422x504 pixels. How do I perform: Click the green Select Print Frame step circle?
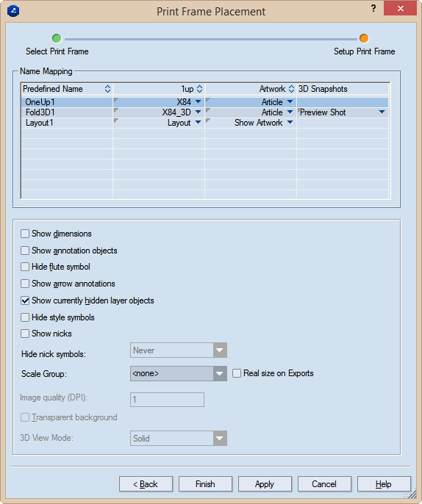57,38
